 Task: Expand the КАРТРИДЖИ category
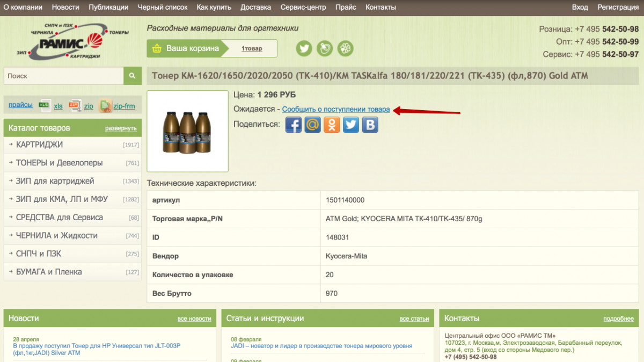(72, 145)
